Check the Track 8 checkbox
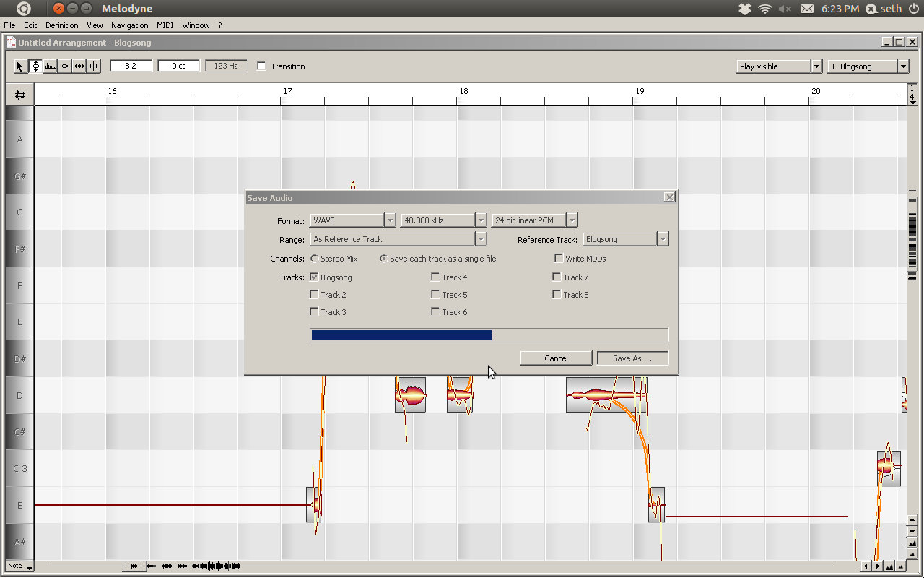Screen dimensions: 924x578 557,294
